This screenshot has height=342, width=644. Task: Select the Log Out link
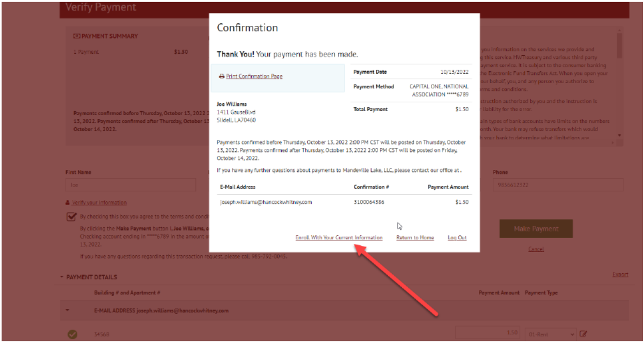457,238
